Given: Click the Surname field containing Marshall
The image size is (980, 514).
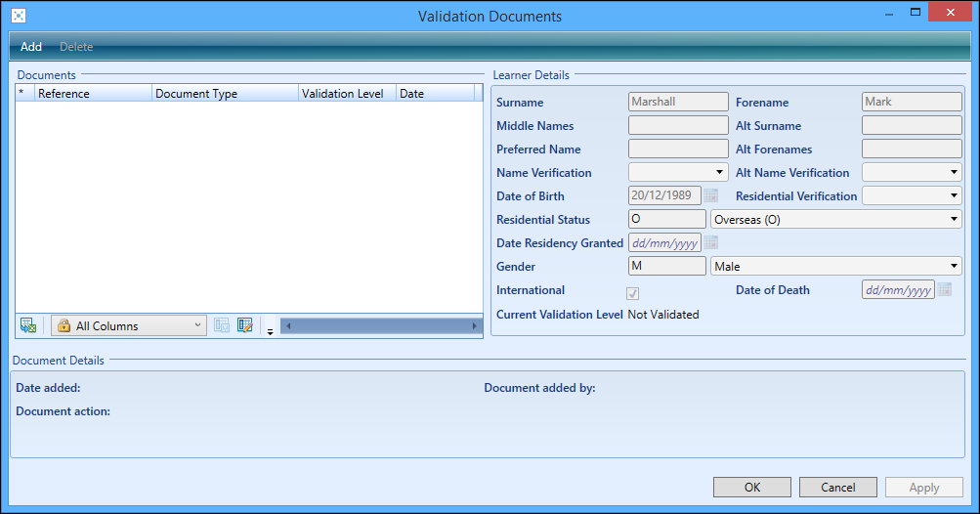Looking at the screenshot, I should (678, 102).
